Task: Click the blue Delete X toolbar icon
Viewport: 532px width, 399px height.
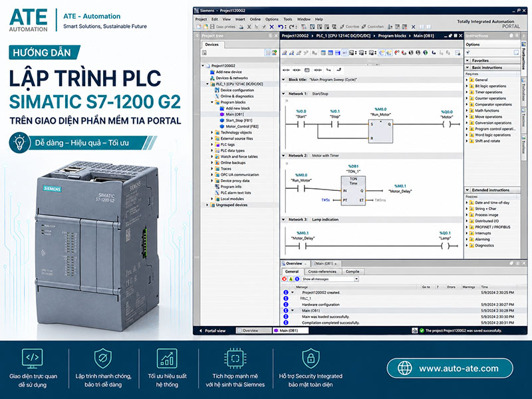Action: (x=271, y=27)
